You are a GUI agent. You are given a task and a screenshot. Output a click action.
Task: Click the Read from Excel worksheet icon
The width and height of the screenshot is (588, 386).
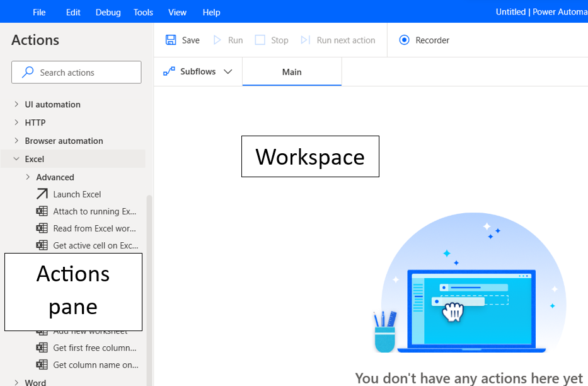pos(42,228)
